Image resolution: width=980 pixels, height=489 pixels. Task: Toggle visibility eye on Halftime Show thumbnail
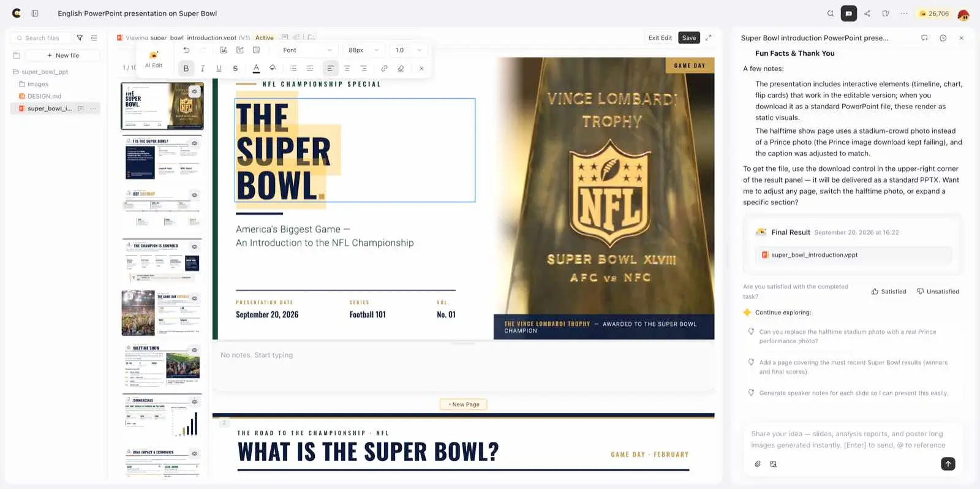click(x=195, y=351)
